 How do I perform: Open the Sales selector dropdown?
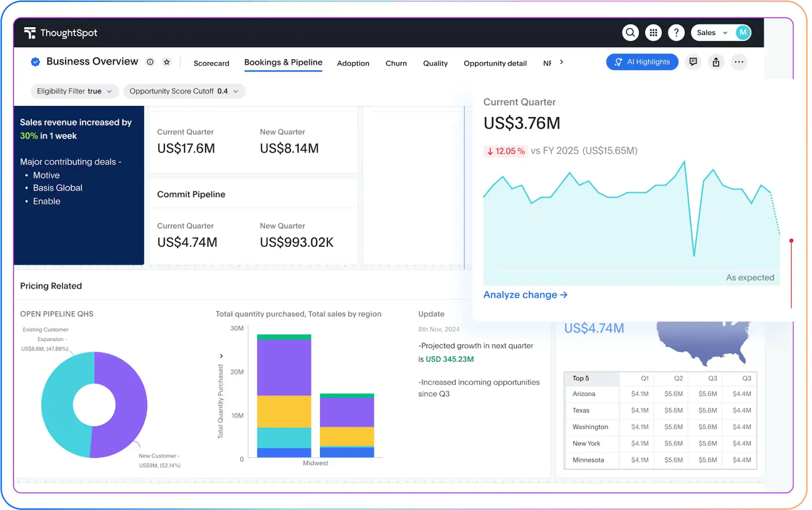pos(712,33)
